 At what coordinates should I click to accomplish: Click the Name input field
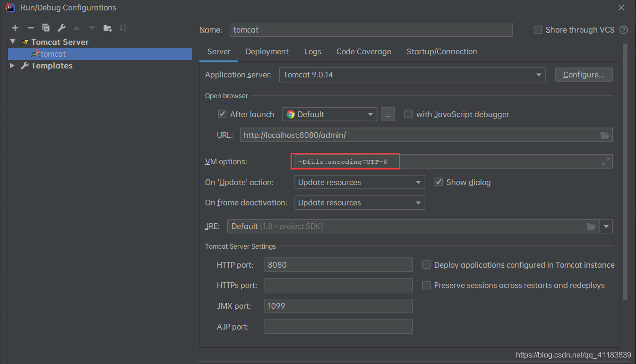pos(371,30)
